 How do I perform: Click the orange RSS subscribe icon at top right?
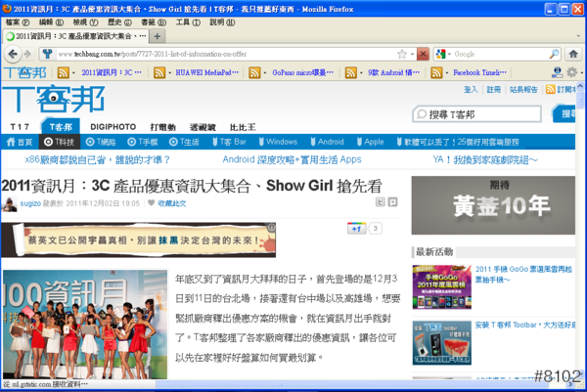(550, 89)
